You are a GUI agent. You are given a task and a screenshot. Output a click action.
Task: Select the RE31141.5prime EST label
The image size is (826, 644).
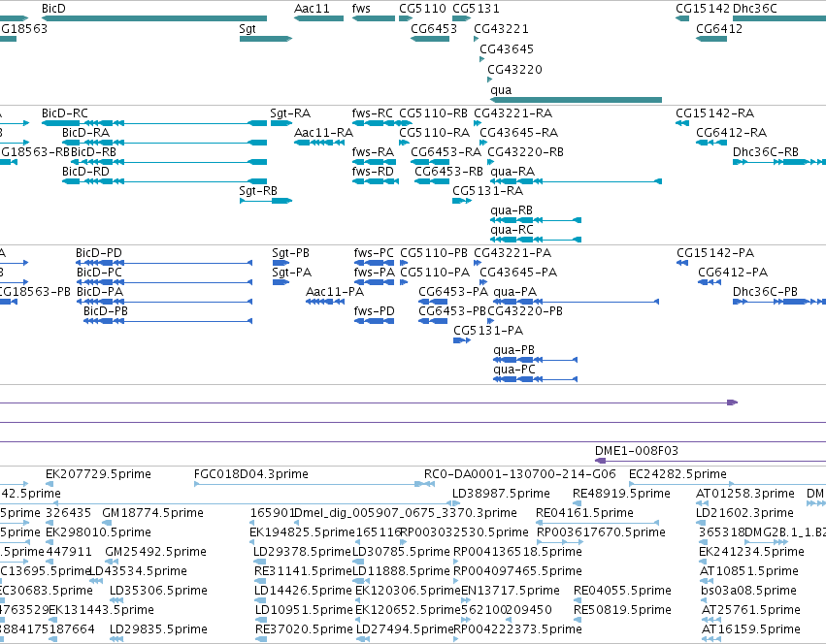303,571
